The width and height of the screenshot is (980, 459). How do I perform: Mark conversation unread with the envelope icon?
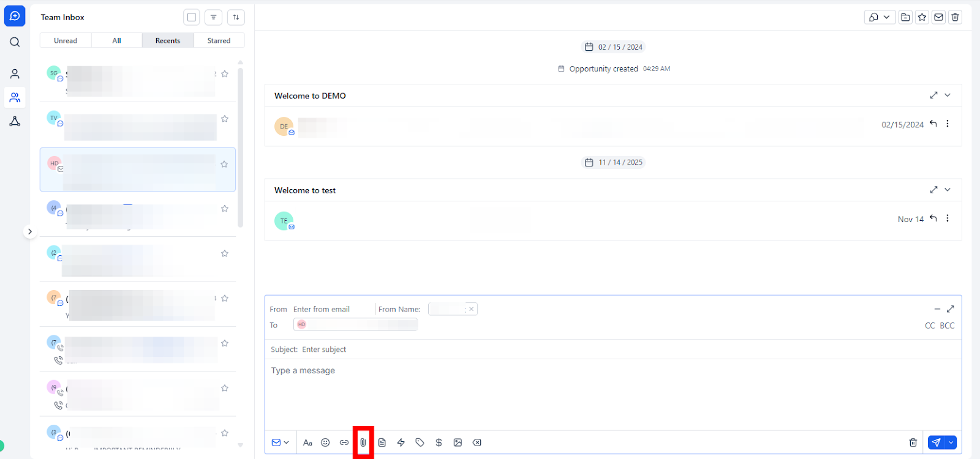pyautogui.click(x=938, y=17)
